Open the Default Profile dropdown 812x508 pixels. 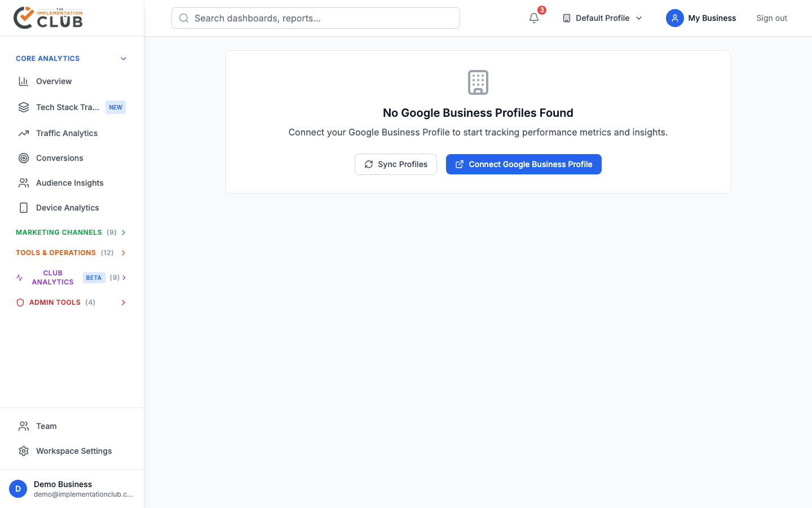tap(602, 17)
